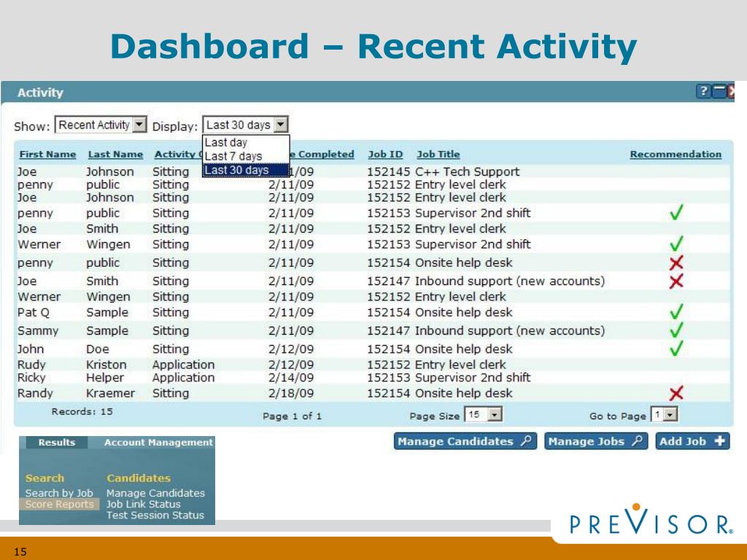The image size is (747, 560).
Task: Open Manage Candidates menu link under Candidates
Action: tap(155, 493)
